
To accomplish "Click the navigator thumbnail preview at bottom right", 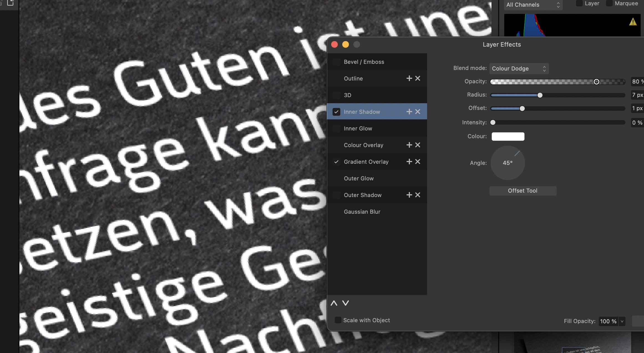I will tap(572, 342).
